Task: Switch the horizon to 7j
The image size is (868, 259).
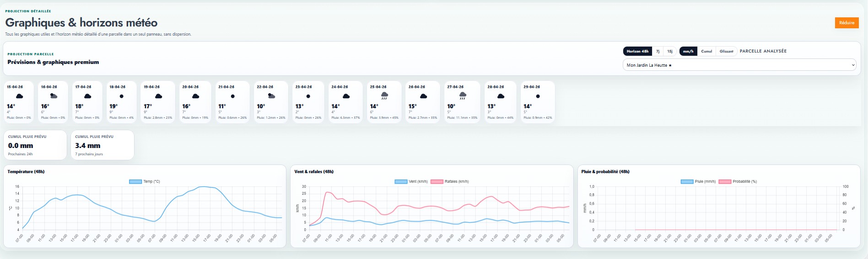Action: click(658, 51)
